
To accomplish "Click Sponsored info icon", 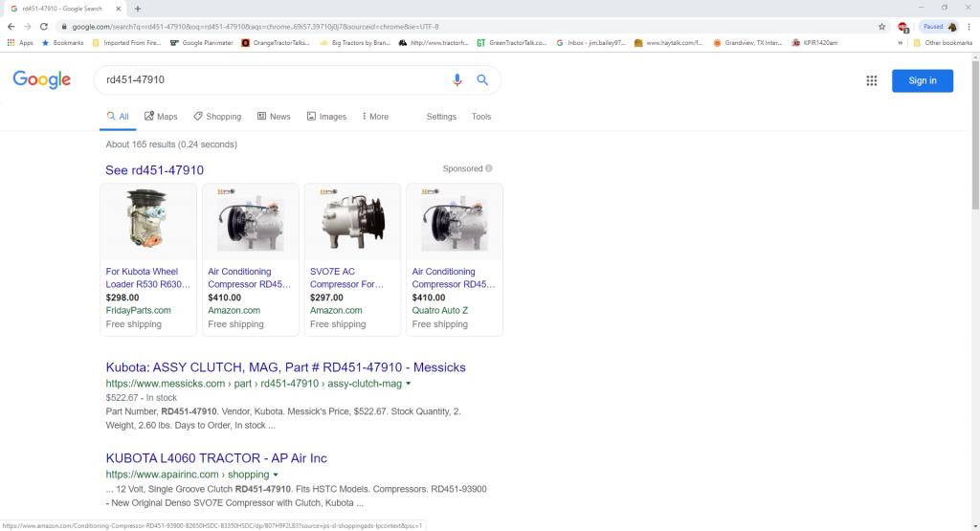I will tap(489, 168).
